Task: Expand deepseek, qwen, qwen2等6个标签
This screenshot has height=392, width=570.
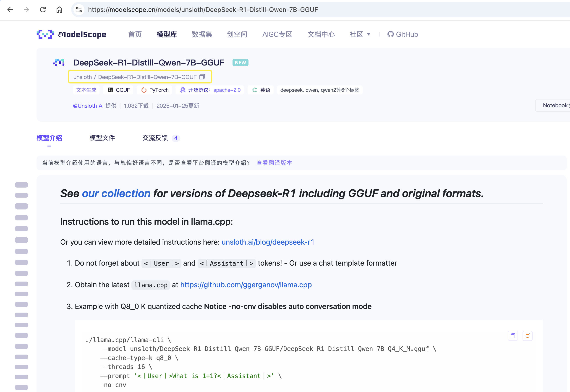Action: click(320, 90)
